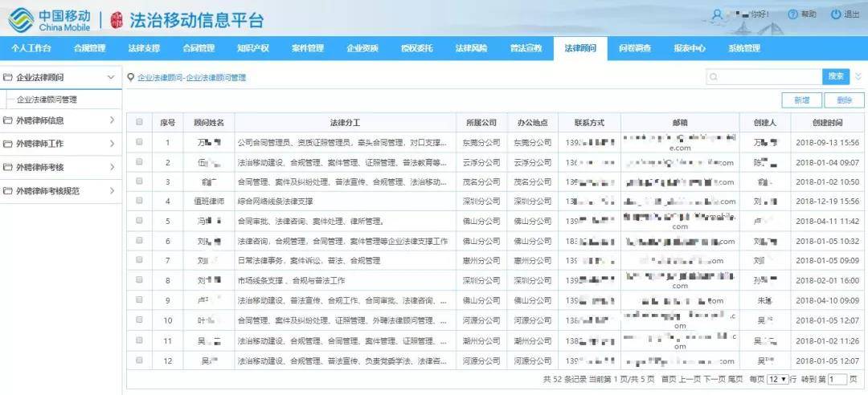Check the checkbox for row 4 值班律师
Screen dimensions: 868x395
point(139,202)
